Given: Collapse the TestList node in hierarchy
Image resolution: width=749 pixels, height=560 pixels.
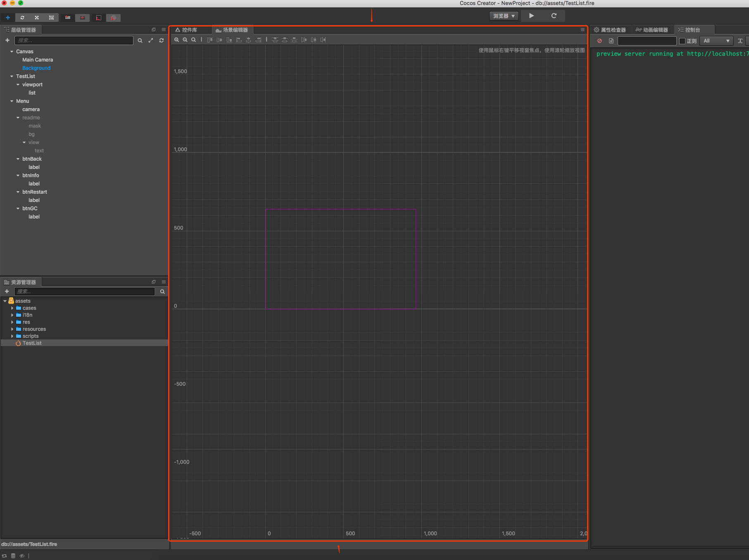Looking at the screenshot, I should pyautogui.click(x=12, y=76).
